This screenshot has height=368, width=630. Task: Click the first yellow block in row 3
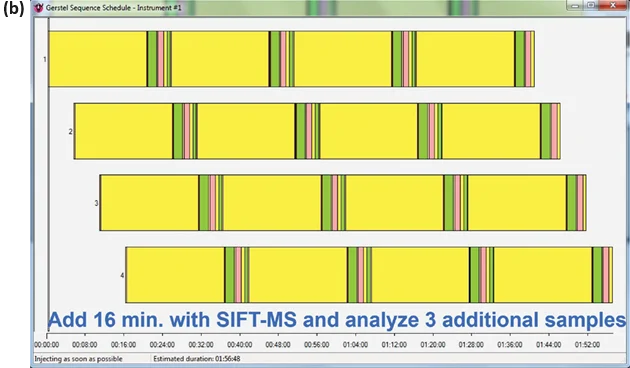pos(149,202)
